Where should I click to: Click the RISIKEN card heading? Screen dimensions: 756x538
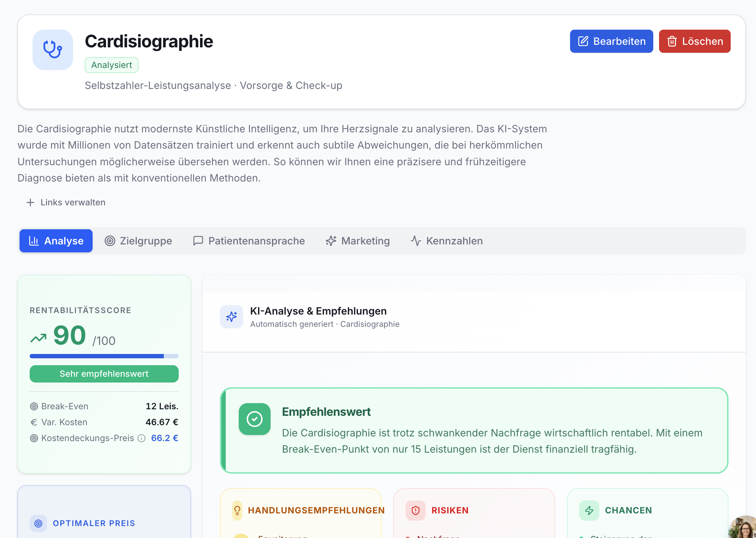[x=450, y=511]
